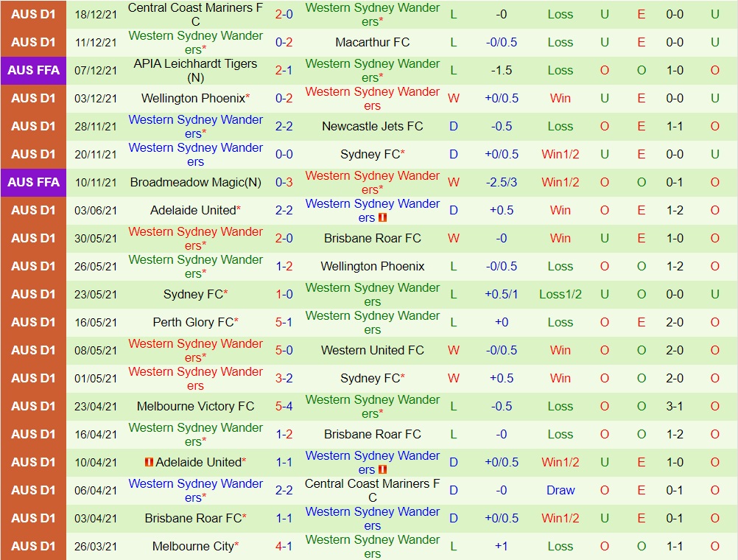Click the Loss1/2 result on 23/05/21

[560, 294]
